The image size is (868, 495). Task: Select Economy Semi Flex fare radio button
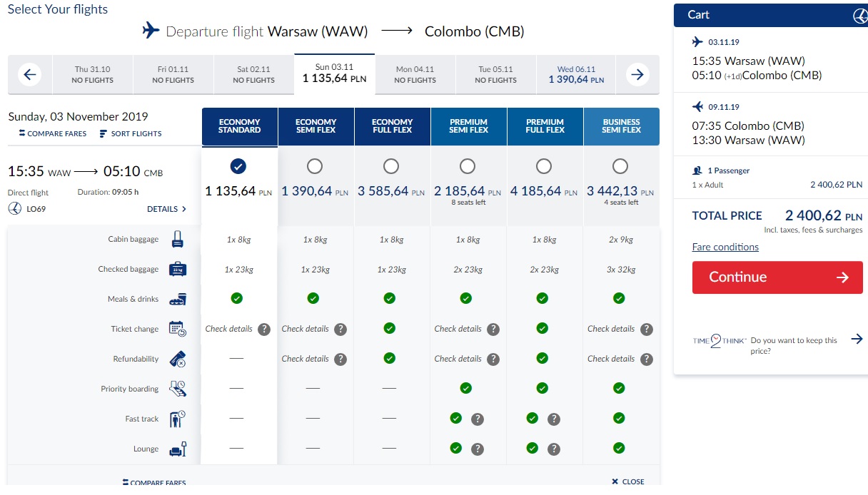pos(315,166)
